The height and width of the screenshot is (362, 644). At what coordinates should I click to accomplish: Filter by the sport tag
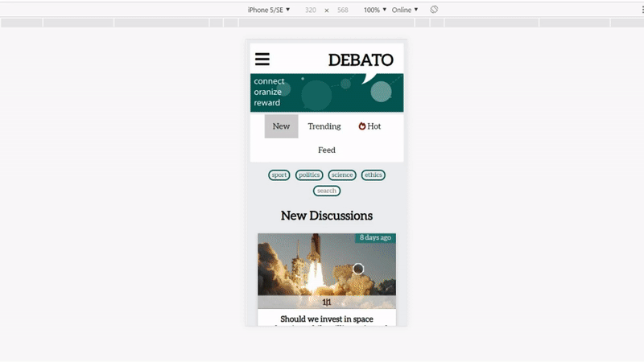tap(279, 175)
